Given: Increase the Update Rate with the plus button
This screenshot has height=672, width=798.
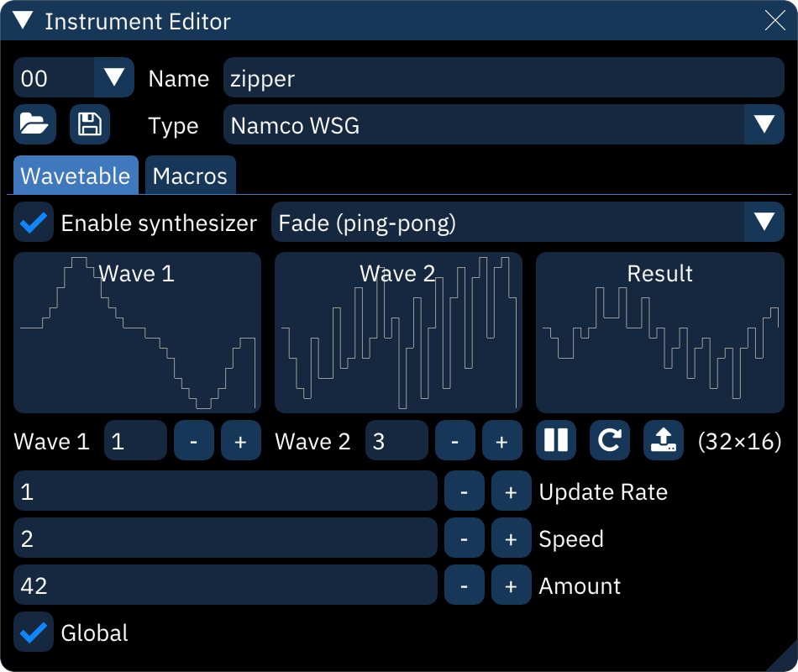Looking at the screenshot, I should [x=511, y=491].
